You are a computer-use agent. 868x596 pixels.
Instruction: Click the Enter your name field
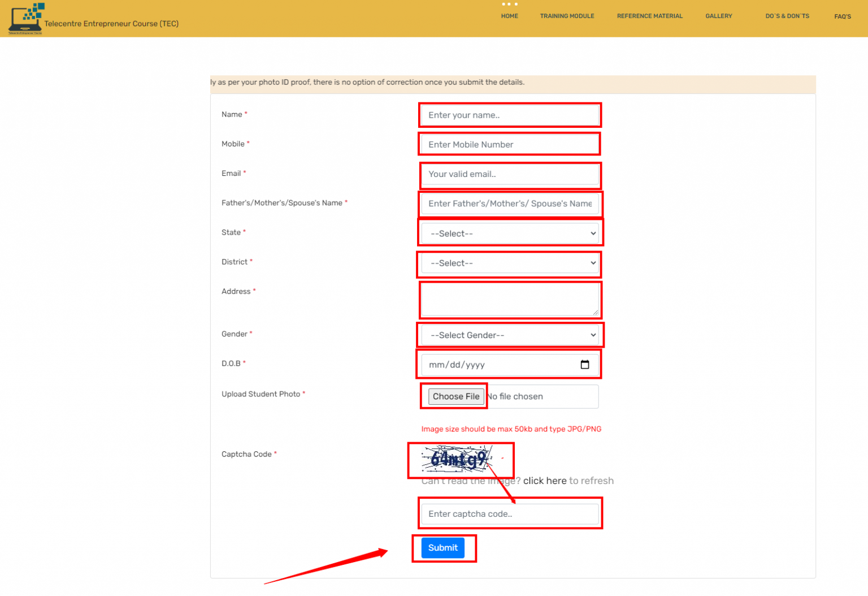point(509,115)
